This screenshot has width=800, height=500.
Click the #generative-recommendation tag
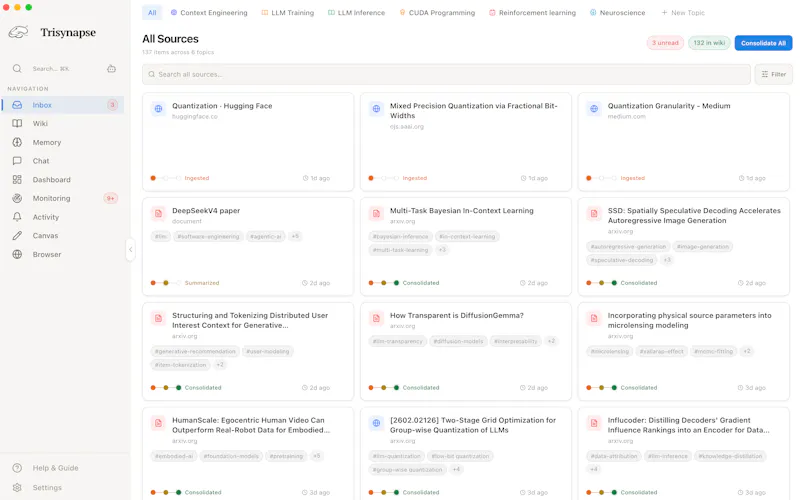pyautogui.click(x=195, y=352)
